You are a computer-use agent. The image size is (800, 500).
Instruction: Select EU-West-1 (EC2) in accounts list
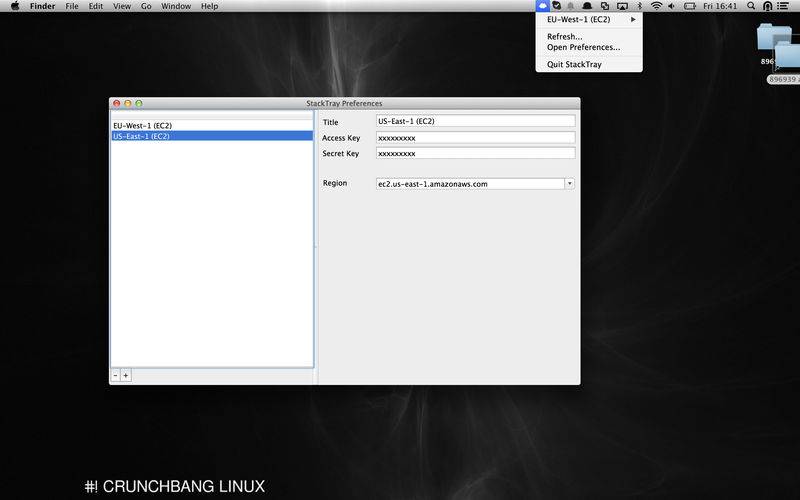[212, 126]
